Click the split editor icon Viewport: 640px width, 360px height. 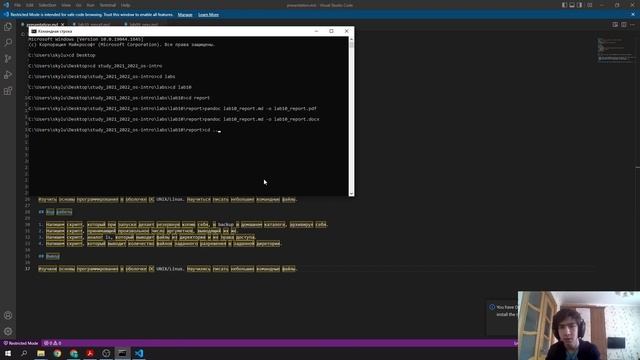[x=624, y=24]
